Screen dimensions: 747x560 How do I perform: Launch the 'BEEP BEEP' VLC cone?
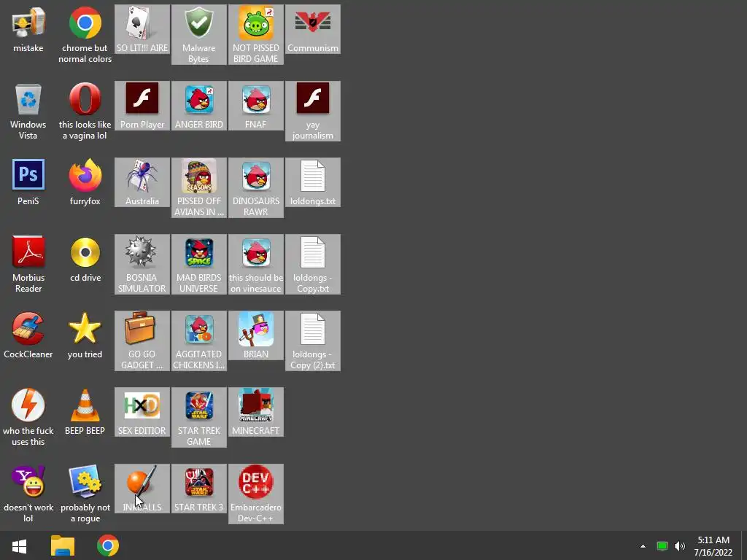pyautogui.click(x=85, y=413)
